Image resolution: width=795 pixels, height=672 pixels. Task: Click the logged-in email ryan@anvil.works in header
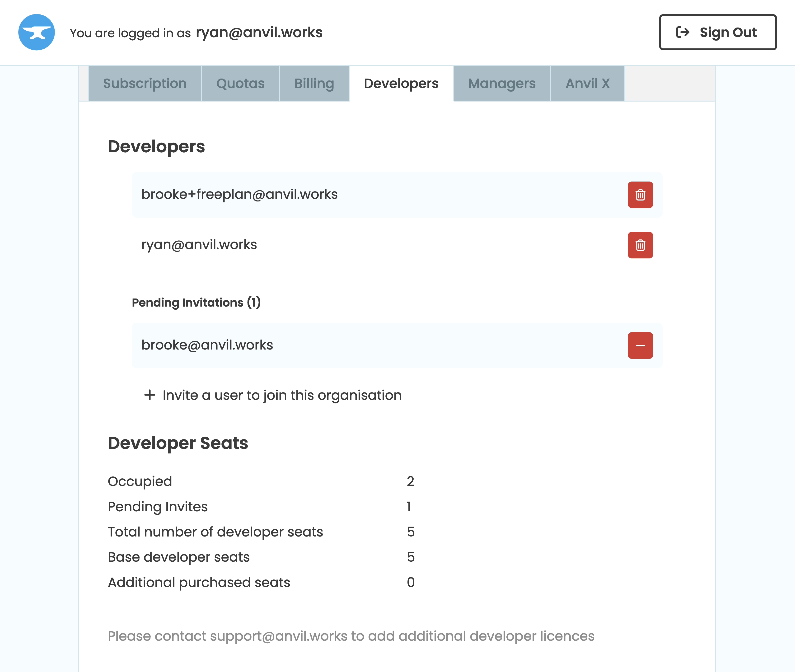coord(259,33)
